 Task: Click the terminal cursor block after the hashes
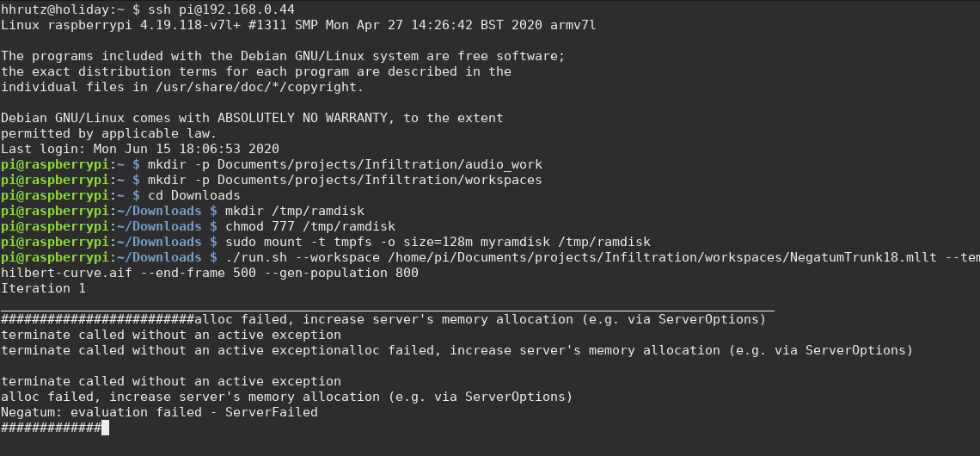tap(105, 428)
